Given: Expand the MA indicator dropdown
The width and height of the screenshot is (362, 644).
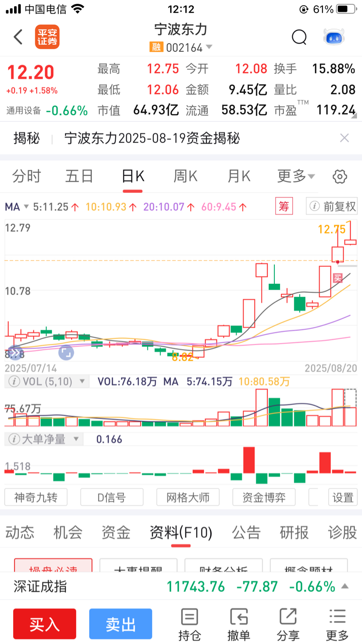Looking at the screenshot, I should click(26, 206).
